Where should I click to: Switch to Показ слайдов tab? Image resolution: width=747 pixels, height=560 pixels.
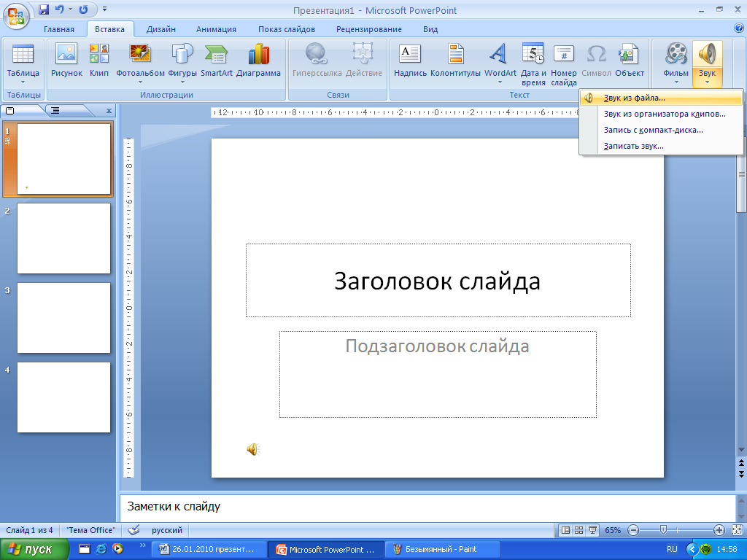coord(287,29)
